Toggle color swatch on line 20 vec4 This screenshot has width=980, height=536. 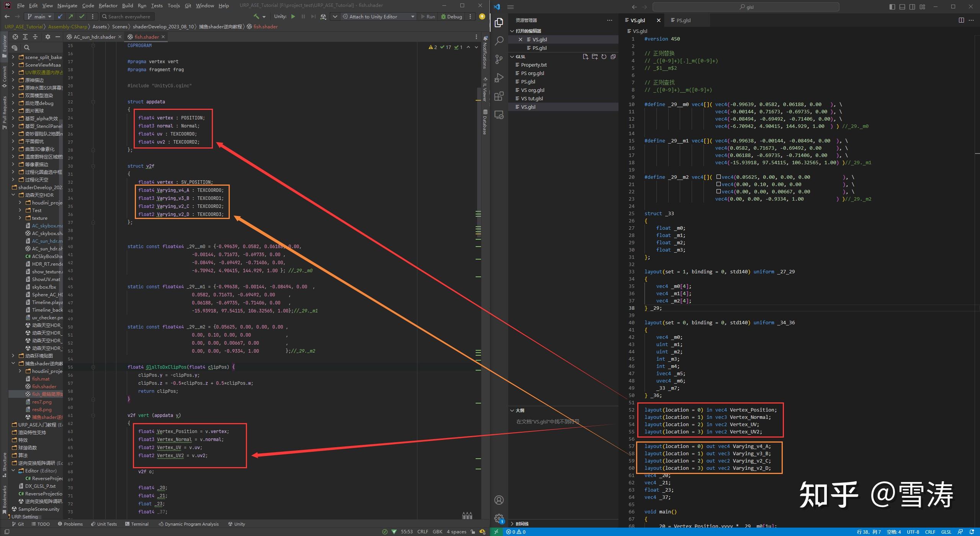coord(718,177)
